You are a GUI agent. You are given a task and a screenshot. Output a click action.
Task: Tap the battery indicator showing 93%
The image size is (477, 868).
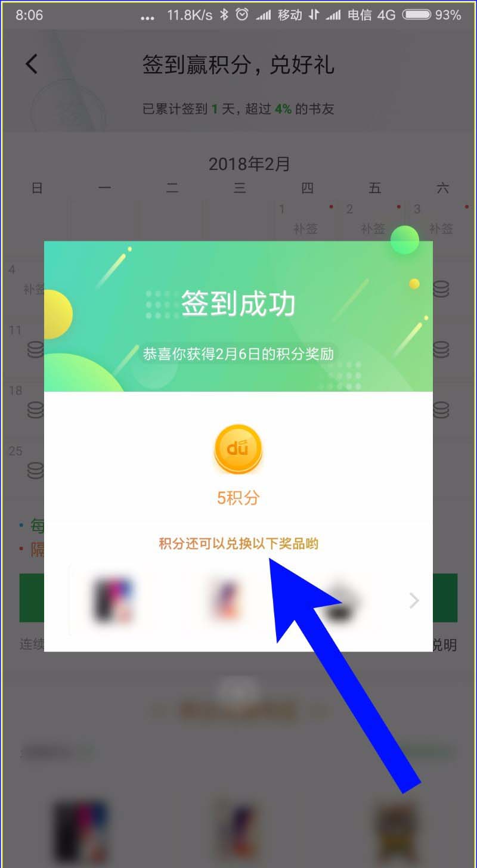[432, 15]
